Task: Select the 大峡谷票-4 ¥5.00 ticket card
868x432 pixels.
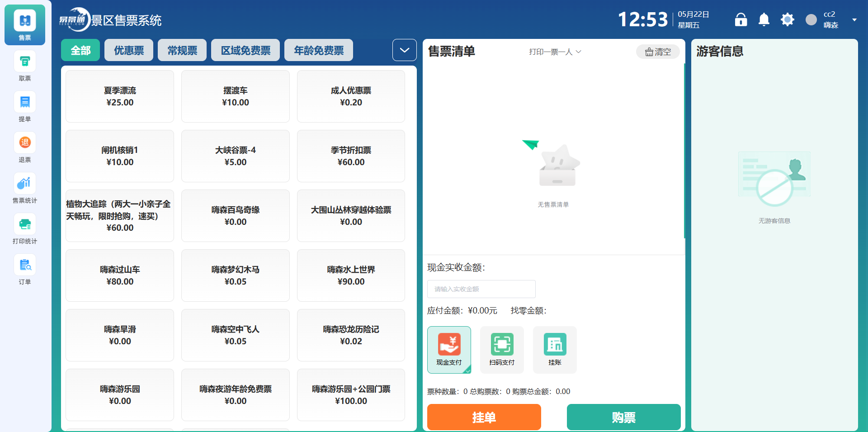Action: click(236, 156)
